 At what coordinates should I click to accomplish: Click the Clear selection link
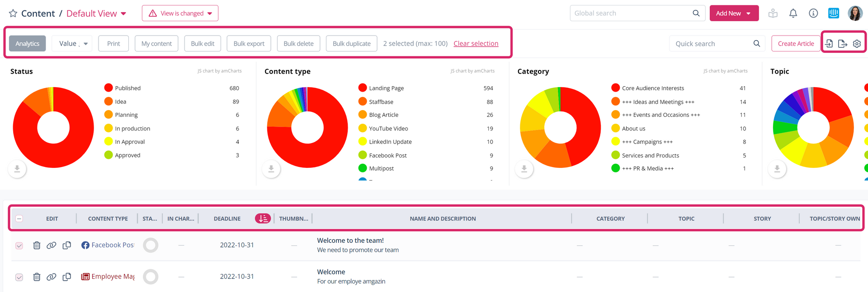pyautogui.click(x=476, y=44)
